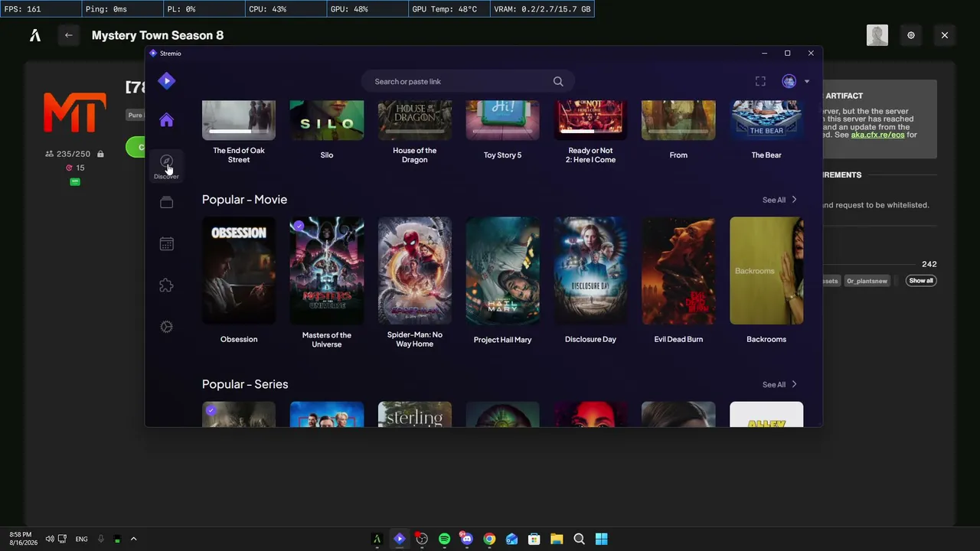Open the Masters of the Universe poster
The width and height of the screenshot is (980, 551).
pos(327,271)
